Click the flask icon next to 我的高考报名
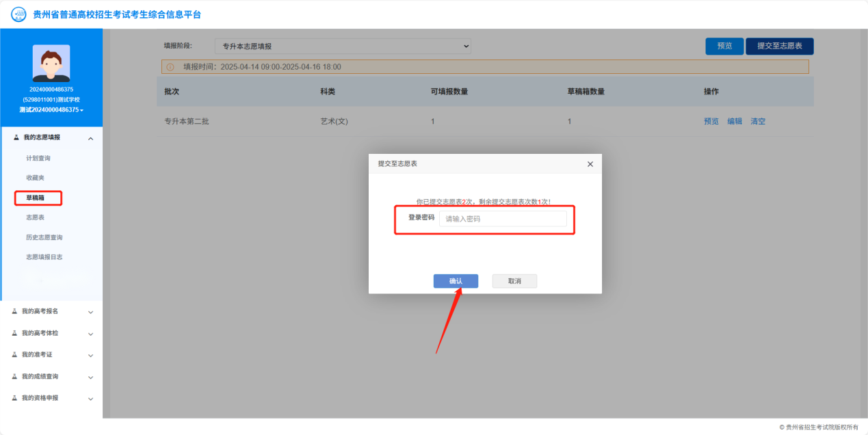 click(14, 311)
